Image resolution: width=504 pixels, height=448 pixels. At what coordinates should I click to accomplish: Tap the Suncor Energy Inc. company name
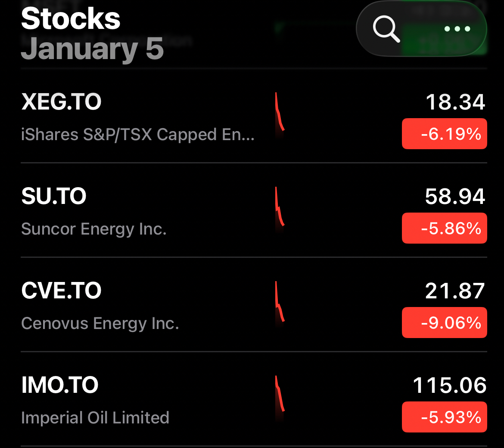93,229
